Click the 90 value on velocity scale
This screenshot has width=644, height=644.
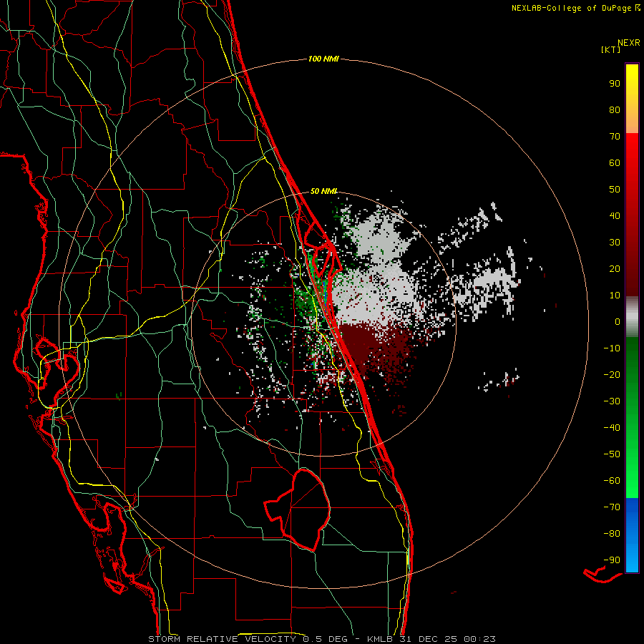[x=615, y=84]
